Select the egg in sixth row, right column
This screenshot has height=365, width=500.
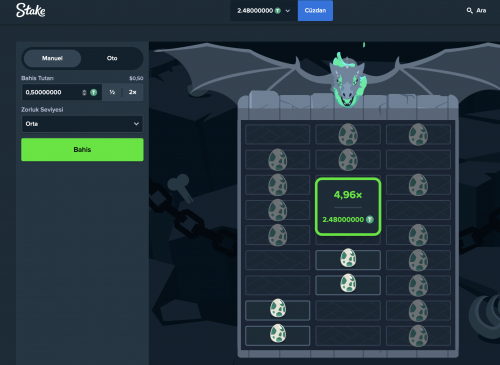pyautogui.click(x=418, y=260)
